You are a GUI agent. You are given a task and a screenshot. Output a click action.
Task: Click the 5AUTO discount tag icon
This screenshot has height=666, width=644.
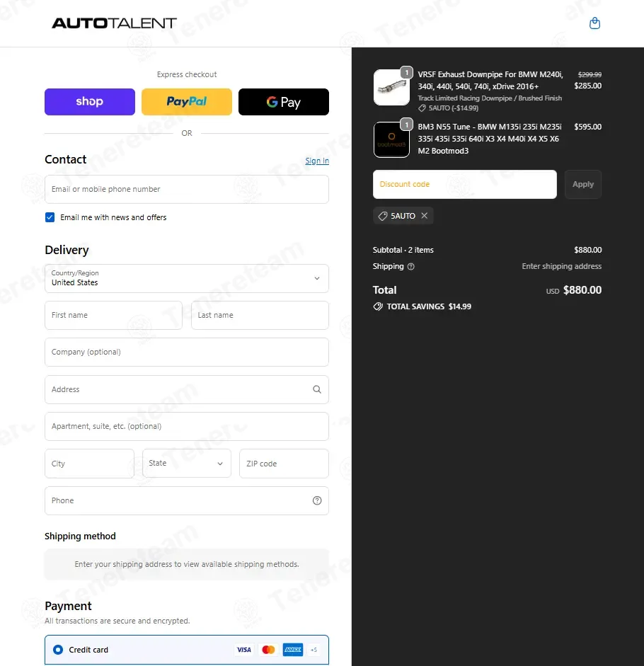pyautogui.click(x=383, y=216)
